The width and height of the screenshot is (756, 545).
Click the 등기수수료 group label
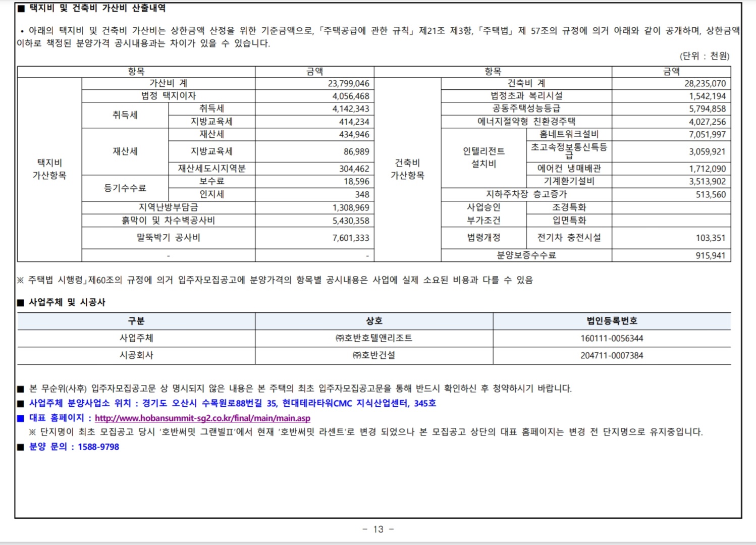pos(125,188)
